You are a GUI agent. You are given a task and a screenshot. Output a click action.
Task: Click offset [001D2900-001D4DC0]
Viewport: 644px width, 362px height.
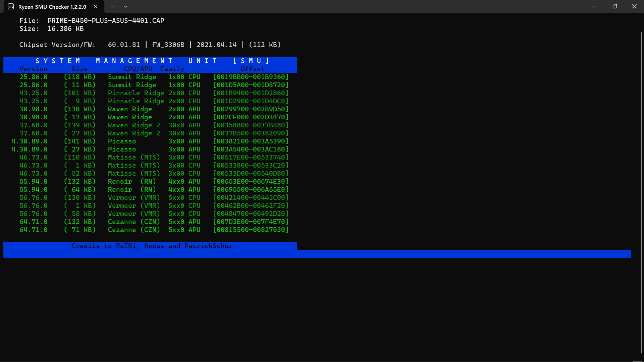tap(251, 101)
